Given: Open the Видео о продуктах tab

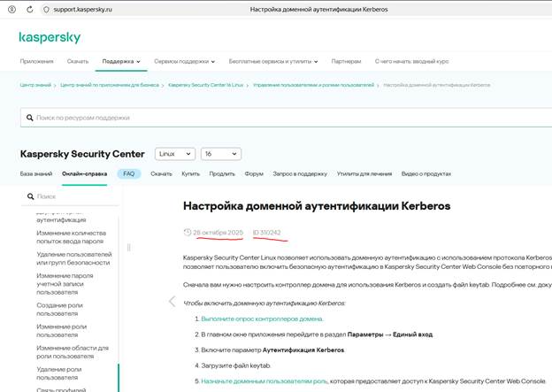Looking at the screenshot, I should (426, 173).
